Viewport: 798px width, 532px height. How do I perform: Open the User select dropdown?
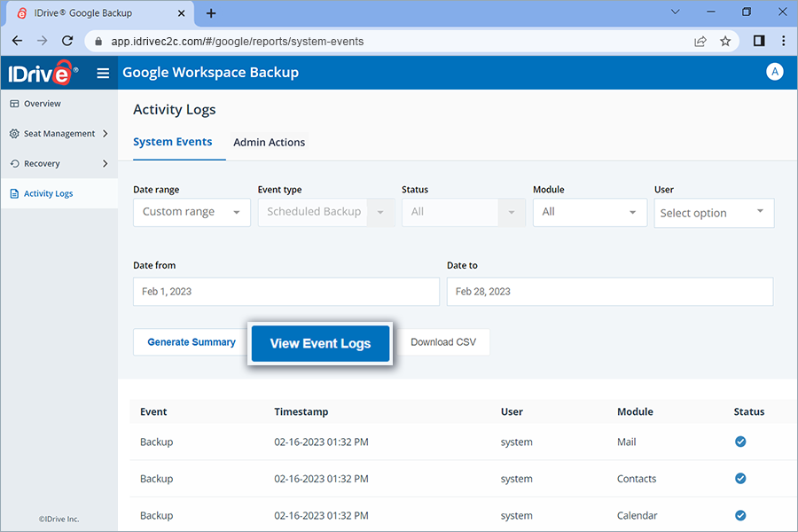714,213
